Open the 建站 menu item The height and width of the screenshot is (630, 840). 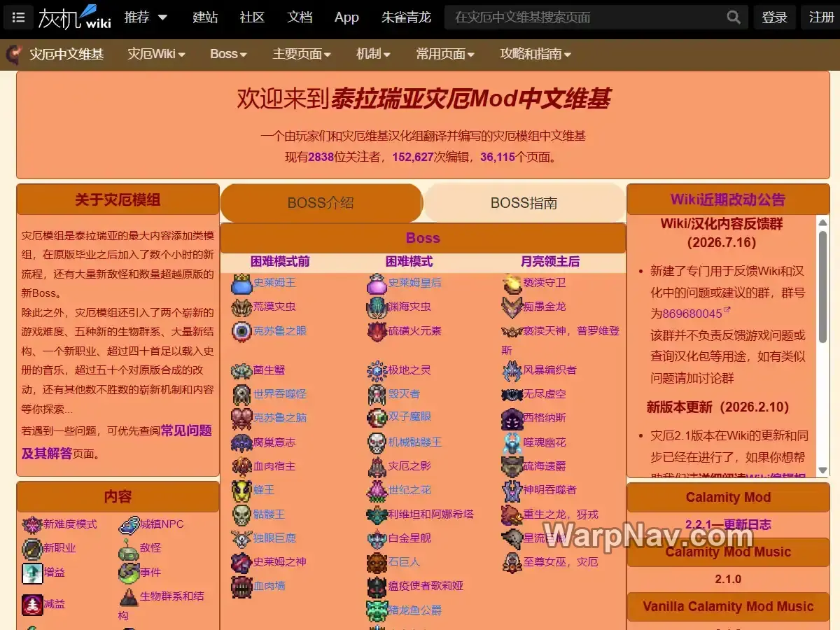[205, 17]
